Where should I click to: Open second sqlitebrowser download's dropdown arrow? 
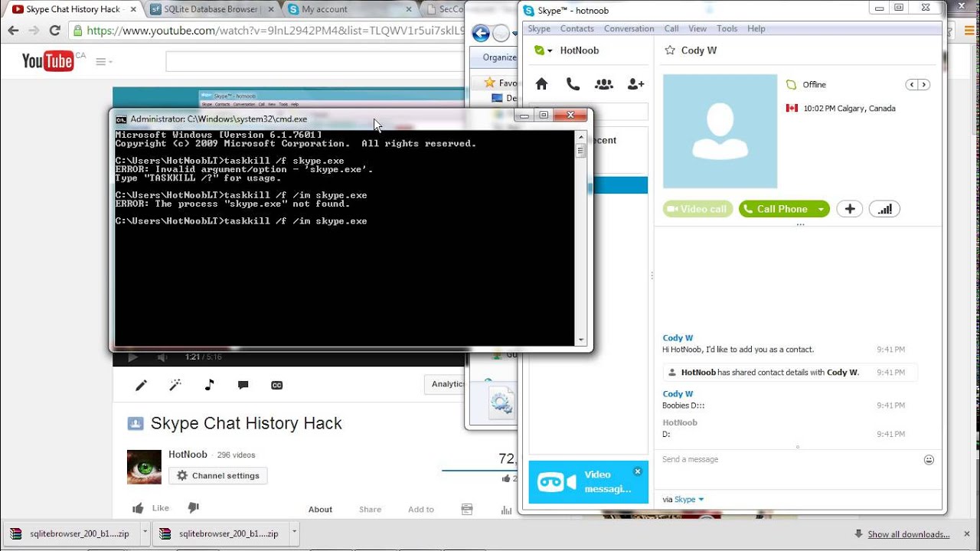(292, 533)
